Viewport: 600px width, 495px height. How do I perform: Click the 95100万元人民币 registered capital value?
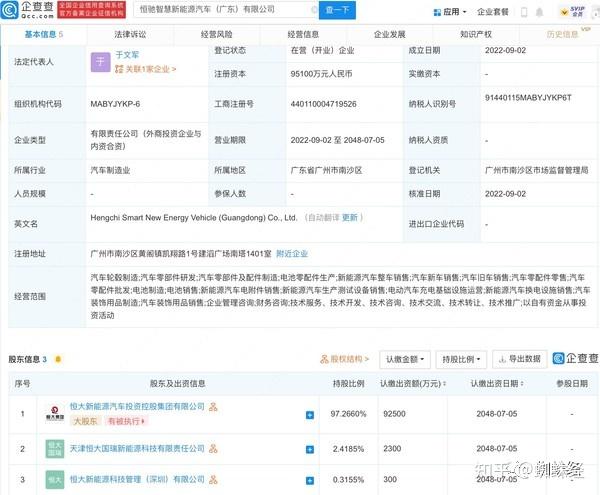321,74
